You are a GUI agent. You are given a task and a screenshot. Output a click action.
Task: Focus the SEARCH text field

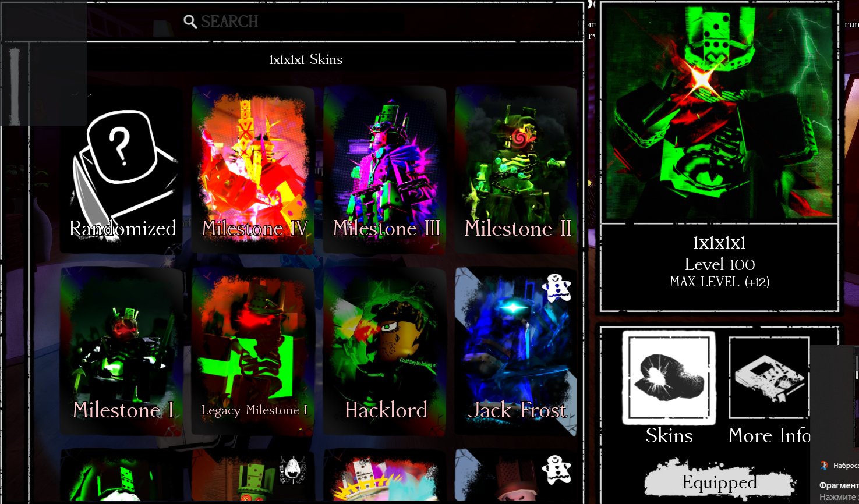coord(294,22)
